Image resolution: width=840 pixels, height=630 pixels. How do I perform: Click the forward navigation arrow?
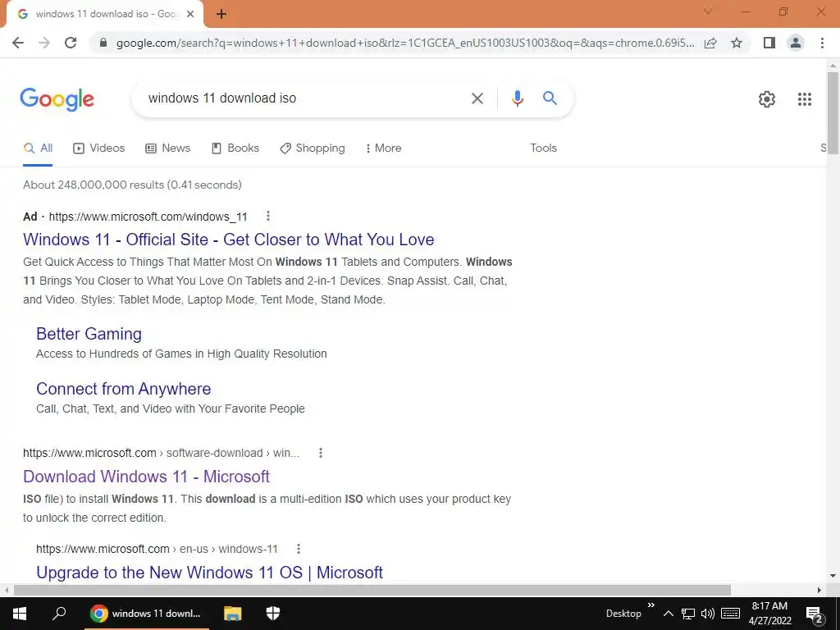[44, 43]
